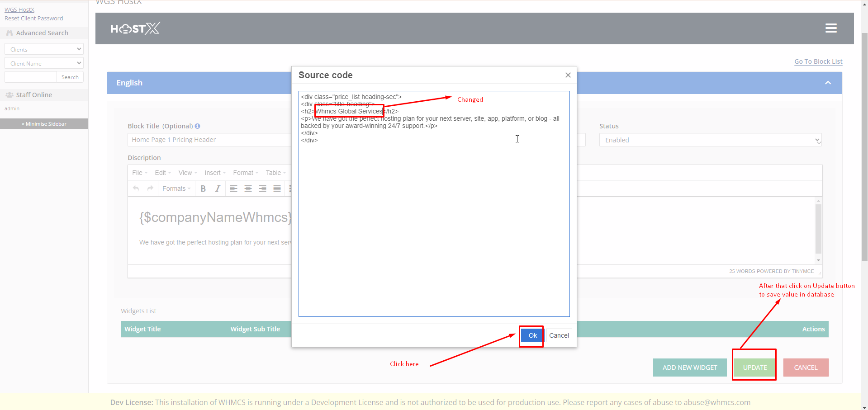Align text right in editor toolbar
The width and height of the screenshot is (868, 410).
262,189
